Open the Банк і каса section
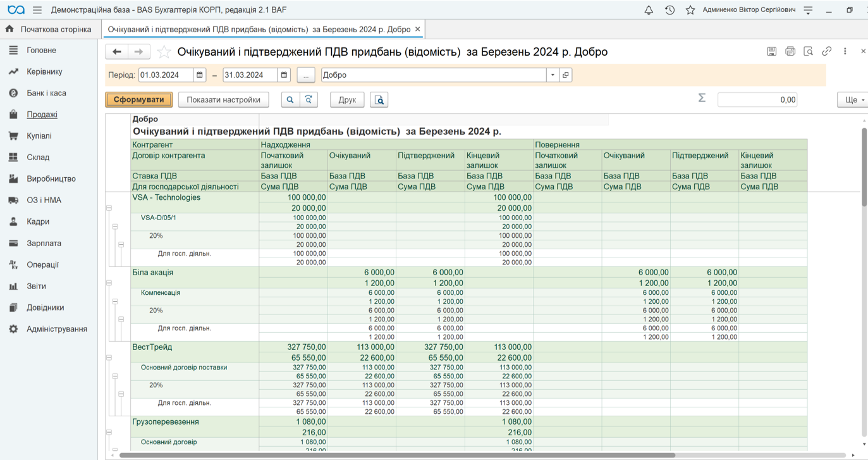Image resolution: width=868 pixels, height=460 pixels. coord(46,93)
